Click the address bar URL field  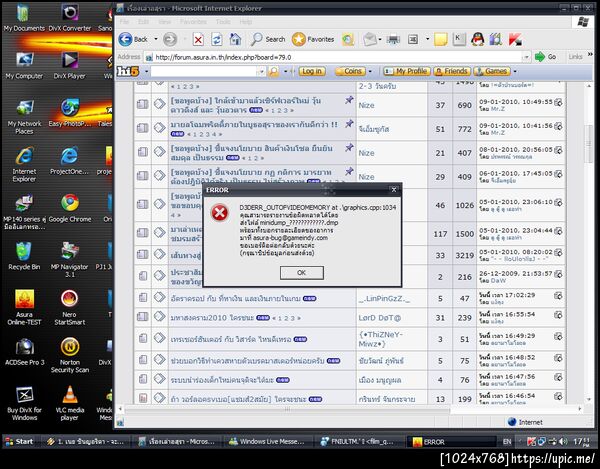tap(333, 57)
